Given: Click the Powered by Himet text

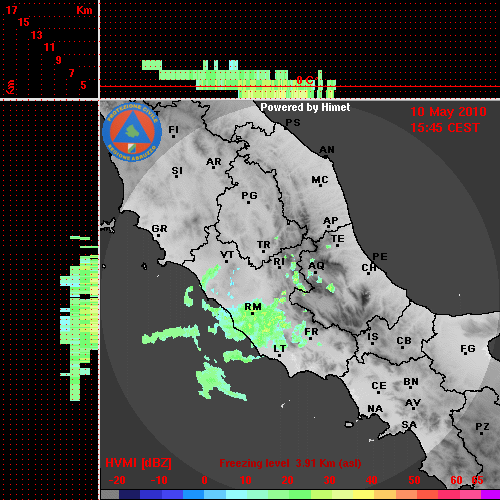Looking at the screenshot, I should pyautogui.click(x=305, y=107).
